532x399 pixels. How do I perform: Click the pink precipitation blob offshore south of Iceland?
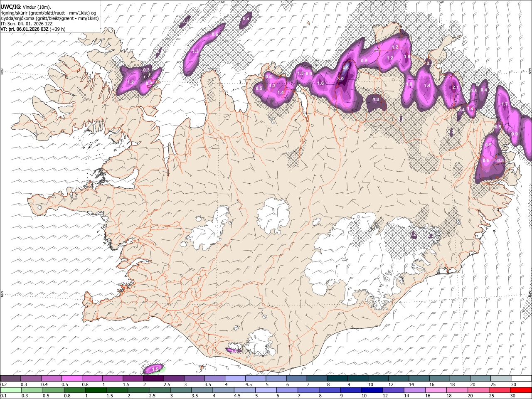153,369
